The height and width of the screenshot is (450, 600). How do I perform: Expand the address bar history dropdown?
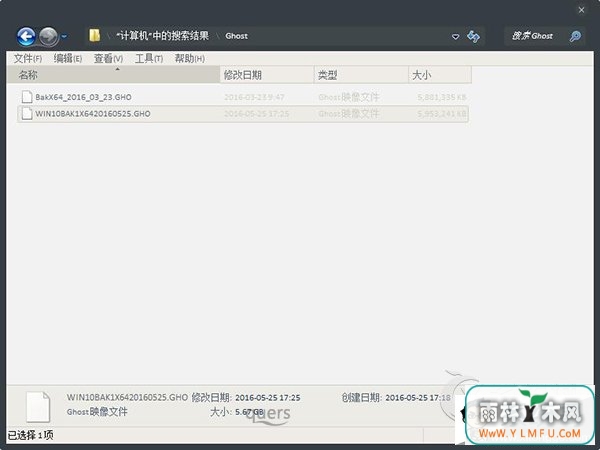click(x=455, y=37)
